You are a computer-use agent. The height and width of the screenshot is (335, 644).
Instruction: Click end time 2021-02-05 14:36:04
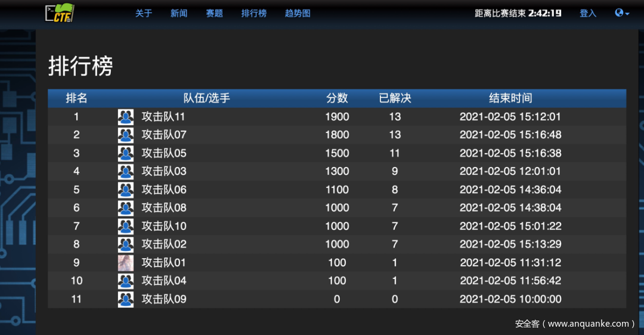[510, 190]
